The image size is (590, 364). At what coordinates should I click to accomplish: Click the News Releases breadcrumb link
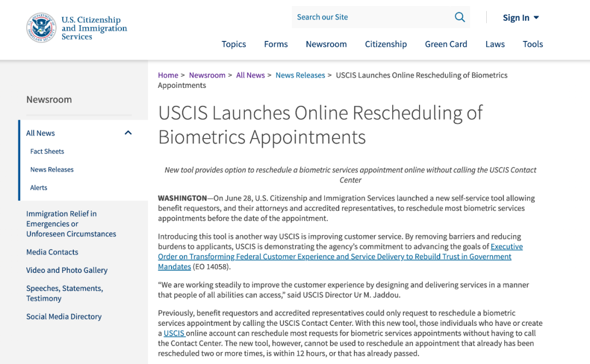click(x=300, y=75)
